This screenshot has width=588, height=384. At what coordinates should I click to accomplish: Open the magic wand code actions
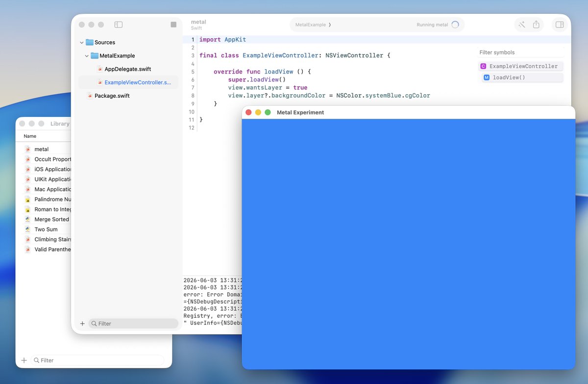521,25
